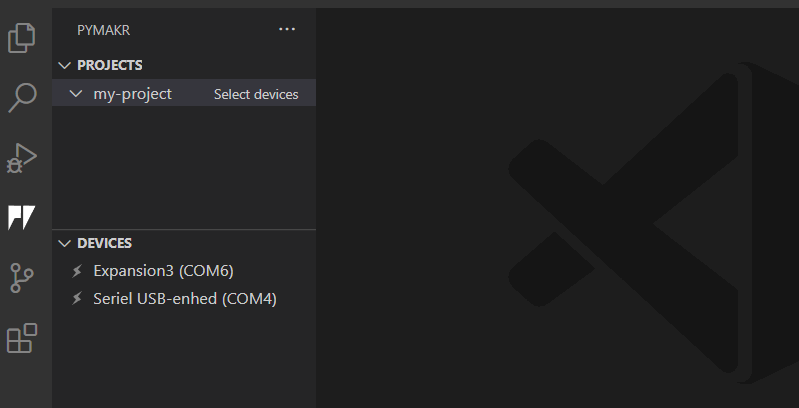Collapse the my-project tree chevron
Viewport: 799px width, 408px height.
pos(76,94)
